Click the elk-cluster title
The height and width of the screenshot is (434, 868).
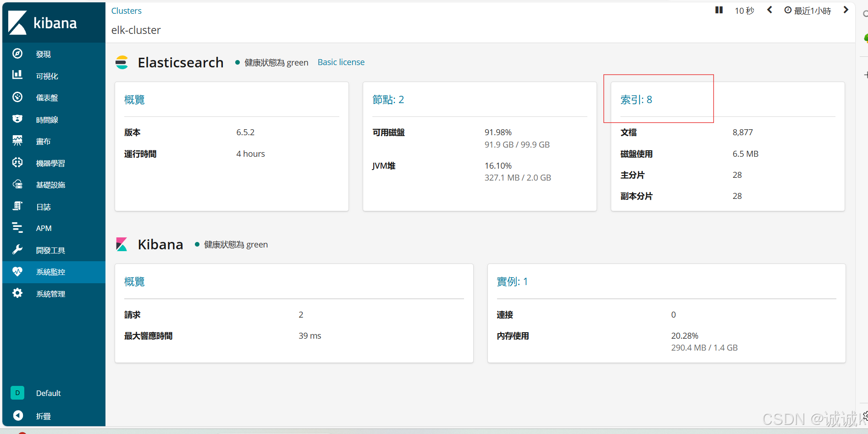click(x=136, y=30)
